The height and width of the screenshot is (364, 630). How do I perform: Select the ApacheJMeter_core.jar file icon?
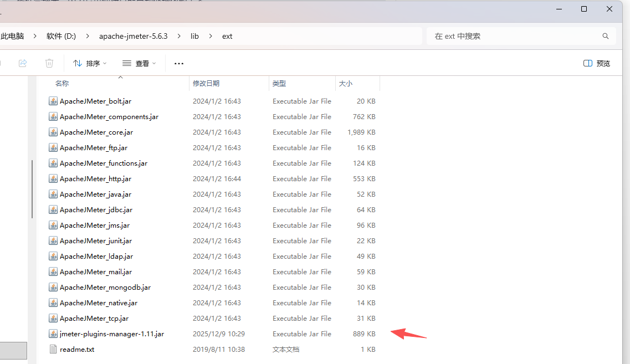click(x=53, y=132)
